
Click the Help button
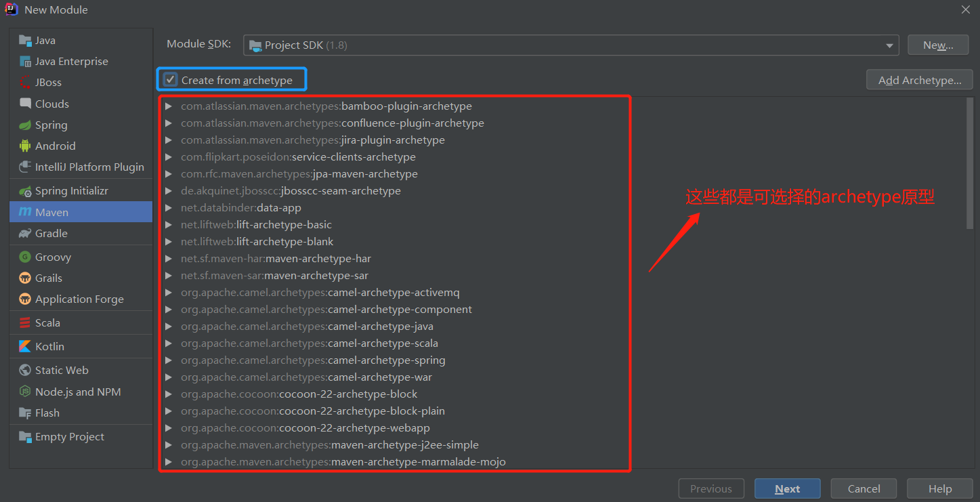point(940,489)
